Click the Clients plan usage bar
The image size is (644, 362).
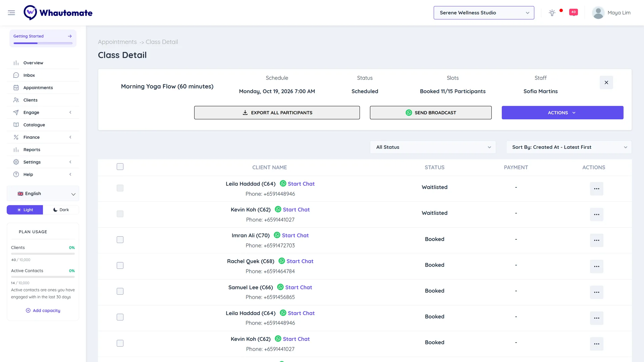click(43, 254)
